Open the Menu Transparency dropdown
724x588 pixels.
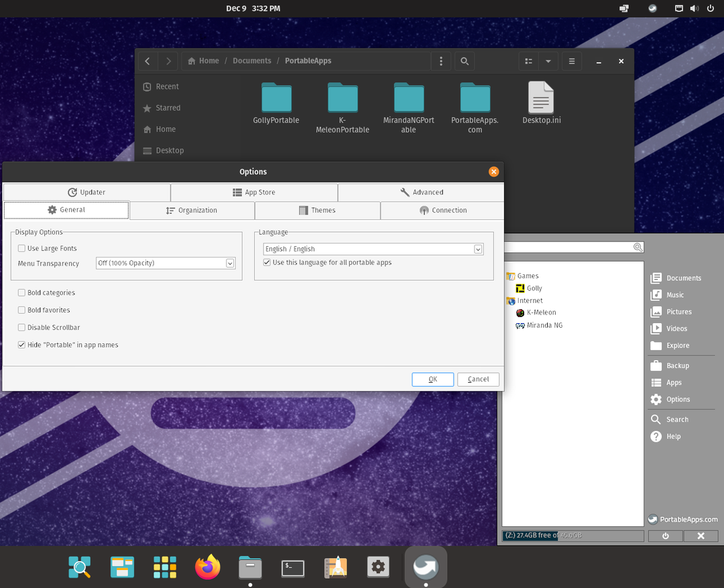click(166, 263)
